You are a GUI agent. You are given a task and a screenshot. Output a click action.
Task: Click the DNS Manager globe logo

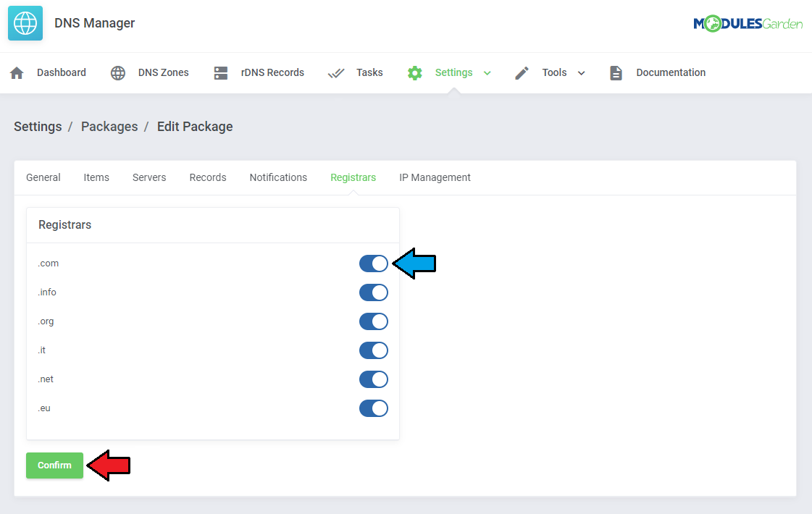tap(25, 23)
